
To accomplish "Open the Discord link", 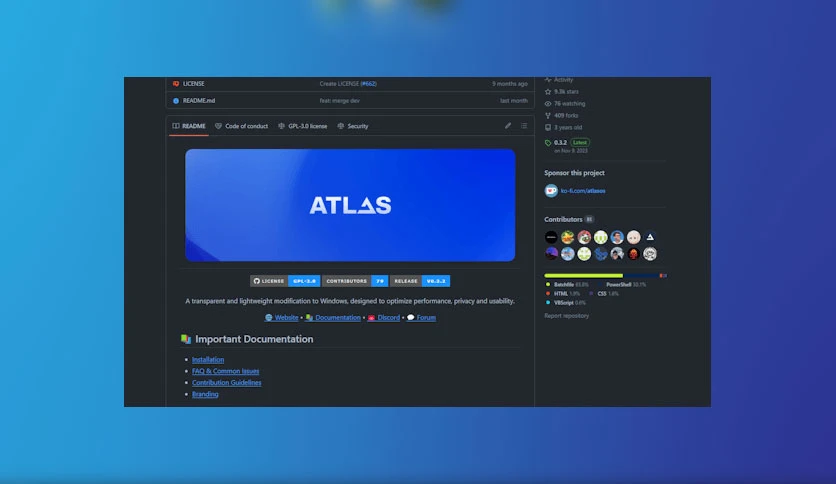I will (383, 318).
